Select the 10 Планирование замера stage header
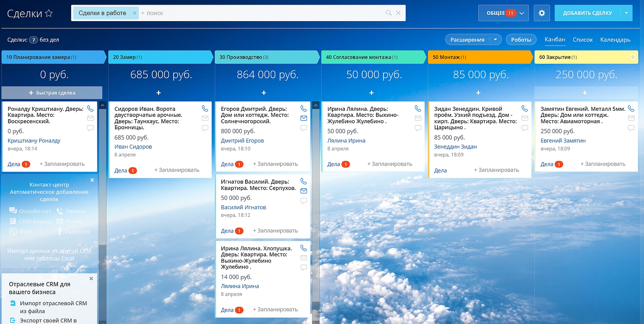This screenshot has height=324, width=644. pyautogui.click(x=54, y=57)
